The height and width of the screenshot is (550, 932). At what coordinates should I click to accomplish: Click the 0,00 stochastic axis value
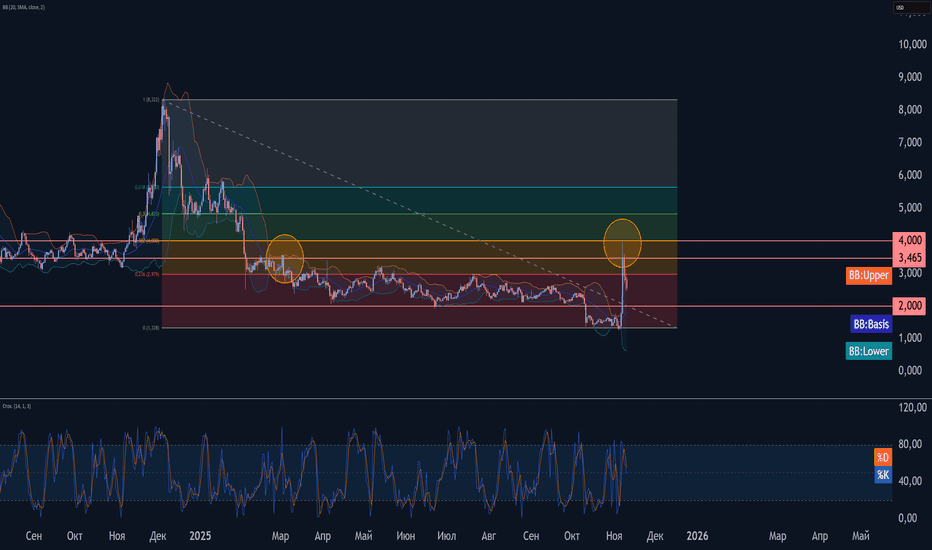pyautogui.click(x=908, y=518)
